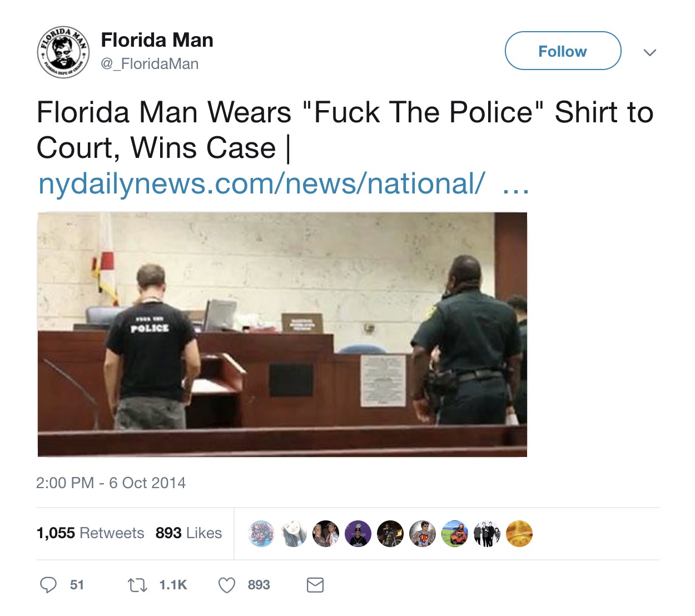Click the @_FloridaMan handle

(x=151, y=64)
